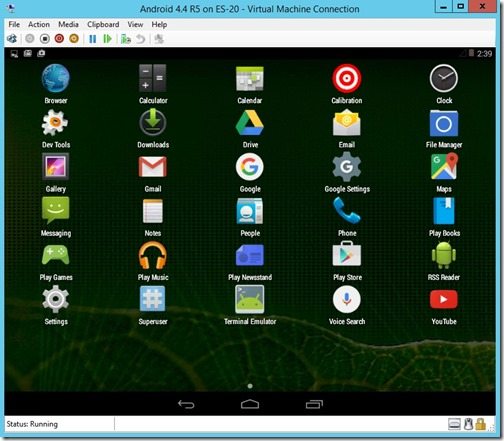Screen dimensions: 504x441
Task: Open Play Music
Action: (153, 255)
